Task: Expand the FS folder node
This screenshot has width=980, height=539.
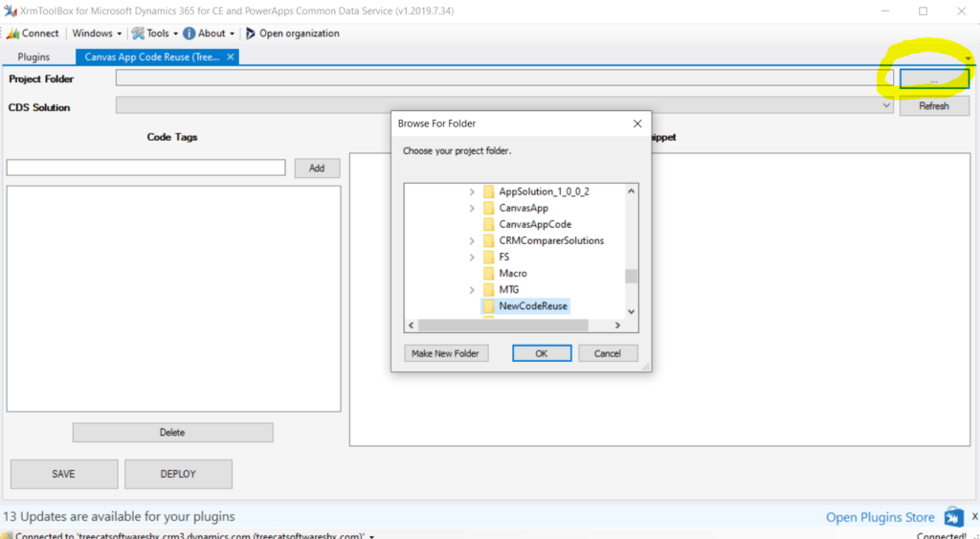Action: [x=472, y=257]
